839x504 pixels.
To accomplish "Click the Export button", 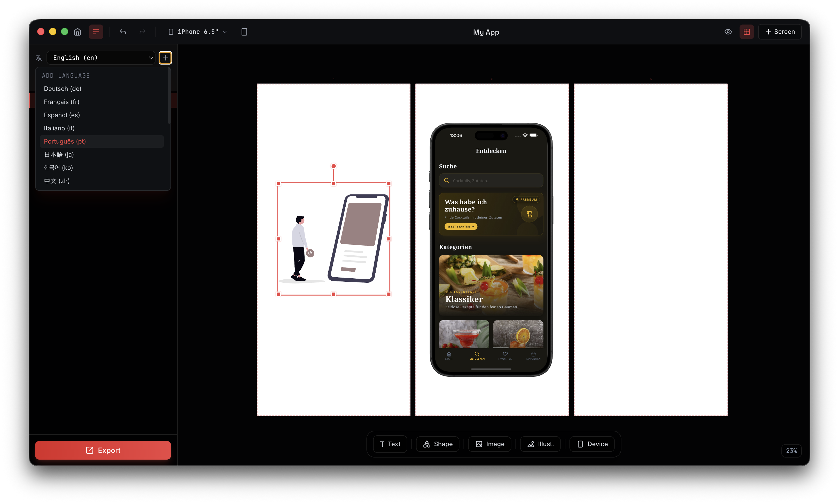I will (103, 450).
